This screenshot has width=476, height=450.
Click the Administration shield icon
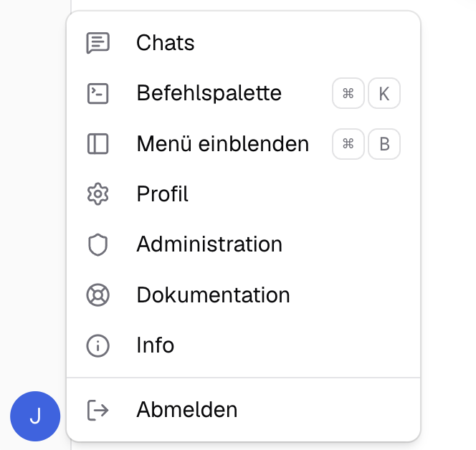coord(97,244)
